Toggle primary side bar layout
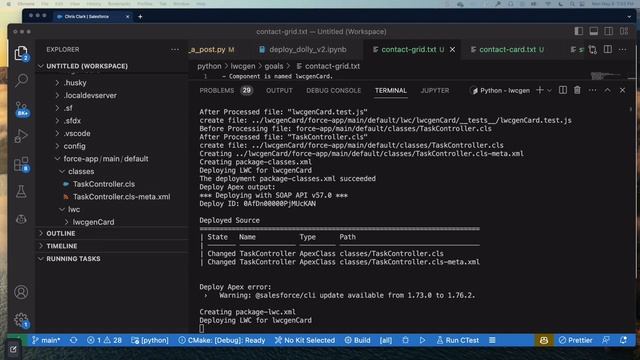640x360 pixels. (x=579, y=31)
